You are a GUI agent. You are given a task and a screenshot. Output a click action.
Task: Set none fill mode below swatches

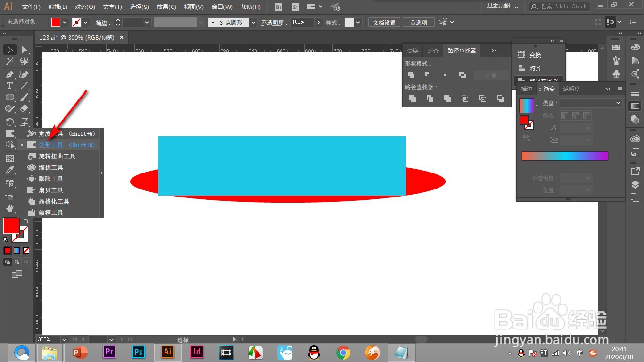pos(26,250)
